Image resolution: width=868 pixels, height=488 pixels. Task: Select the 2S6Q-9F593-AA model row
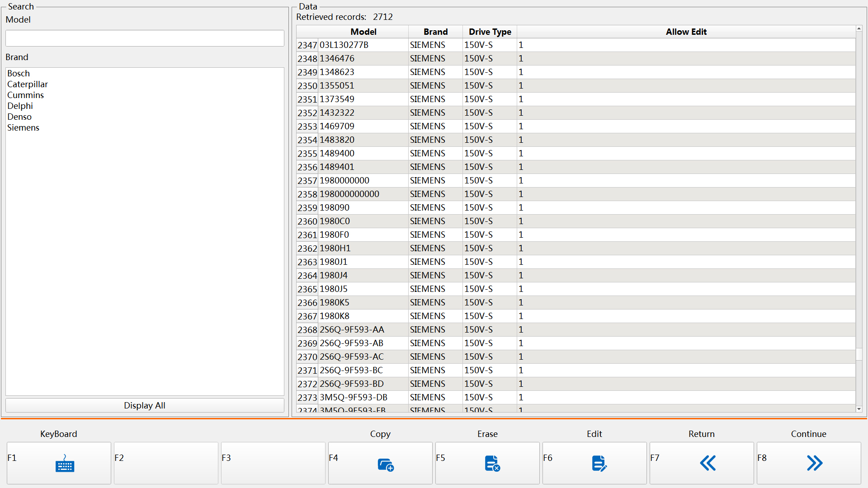(x=352, y=329)
